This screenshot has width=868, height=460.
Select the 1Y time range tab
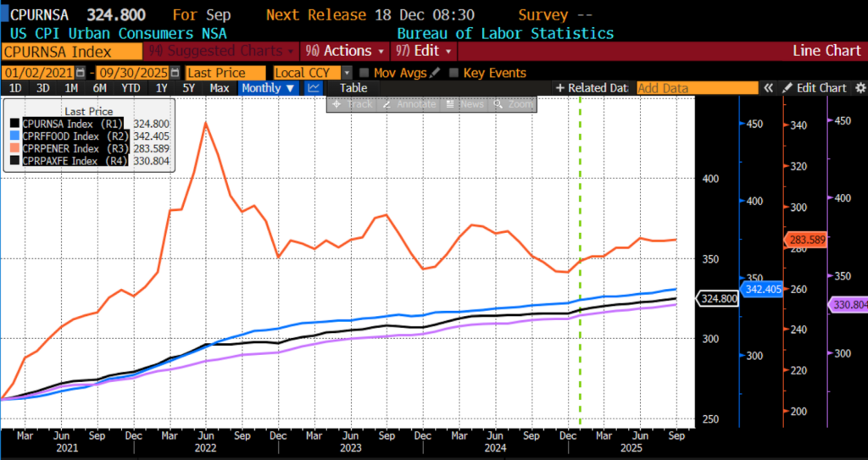[161, 88]
